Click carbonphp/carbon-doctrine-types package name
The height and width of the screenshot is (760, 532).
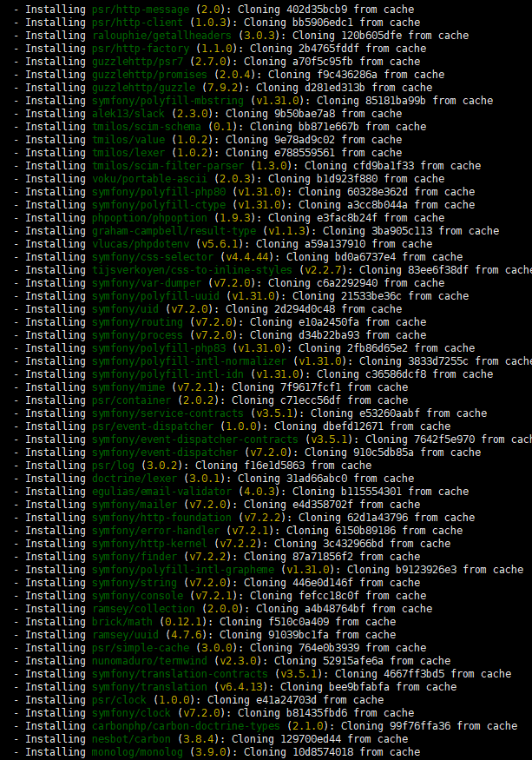186,728
